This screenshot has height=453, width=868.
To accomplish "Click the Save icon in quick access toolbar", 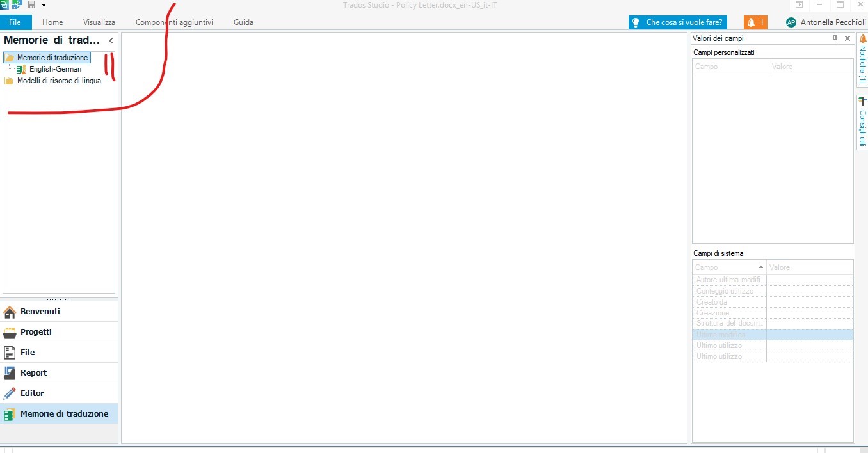I will click(31, 4).
